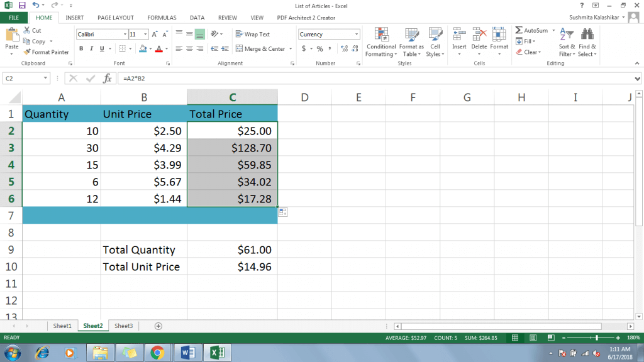Switch to the FORMULAS ribbon tab
Image resolution: width=644 pixels, height=362 pixels.
click(162, 17)
